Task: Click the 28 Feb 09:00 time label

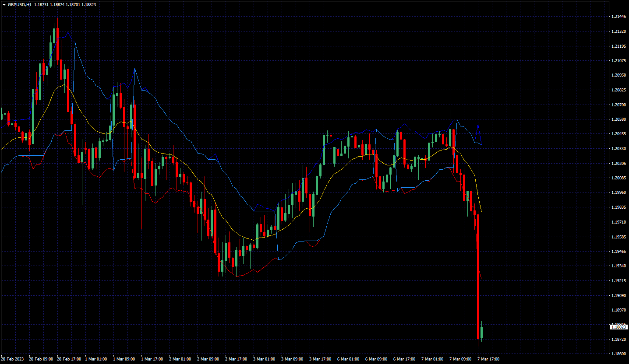Action: coord(41,359)
